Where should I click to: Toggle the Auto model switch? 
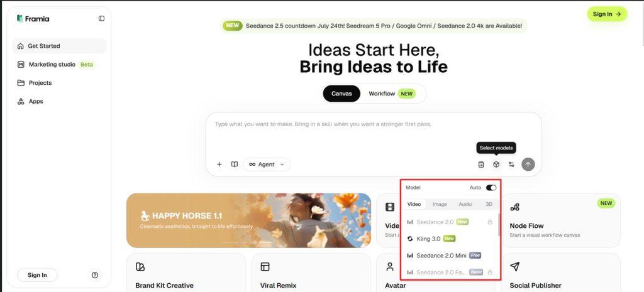tap(491, 187)
